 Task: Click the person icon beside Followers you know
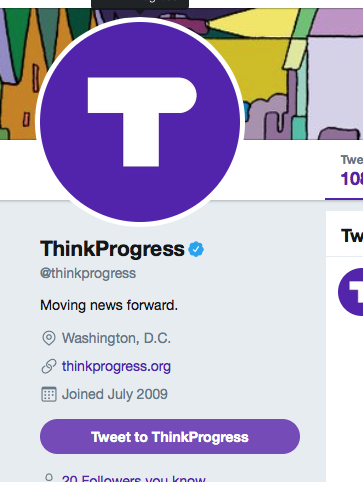pyautogui.click(x=49, y=478)
